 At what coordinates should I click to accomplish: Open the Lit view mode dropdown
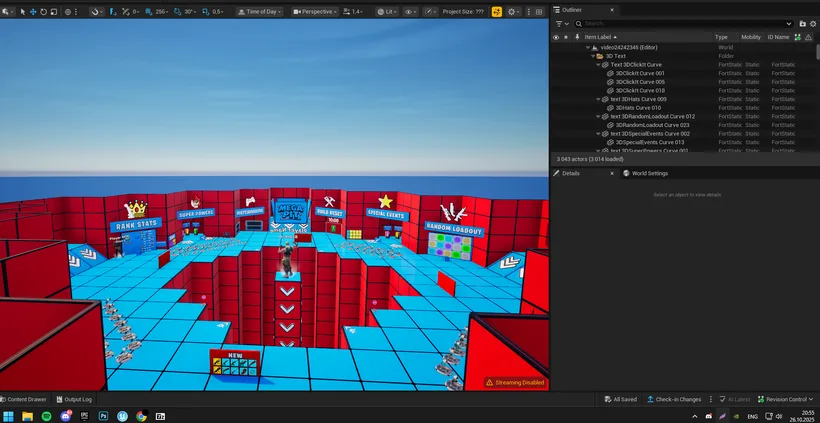point(386,12)
